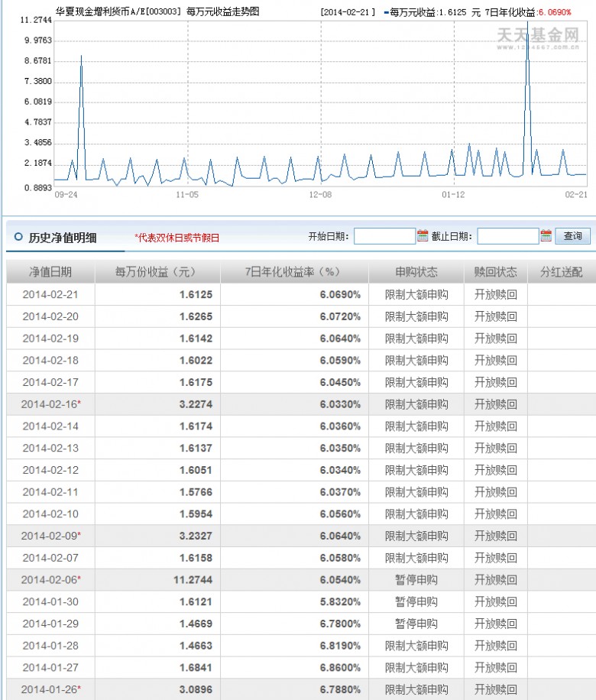Click the date cell 2014-02-18
The image size is (596, 700).
[50, 360]
